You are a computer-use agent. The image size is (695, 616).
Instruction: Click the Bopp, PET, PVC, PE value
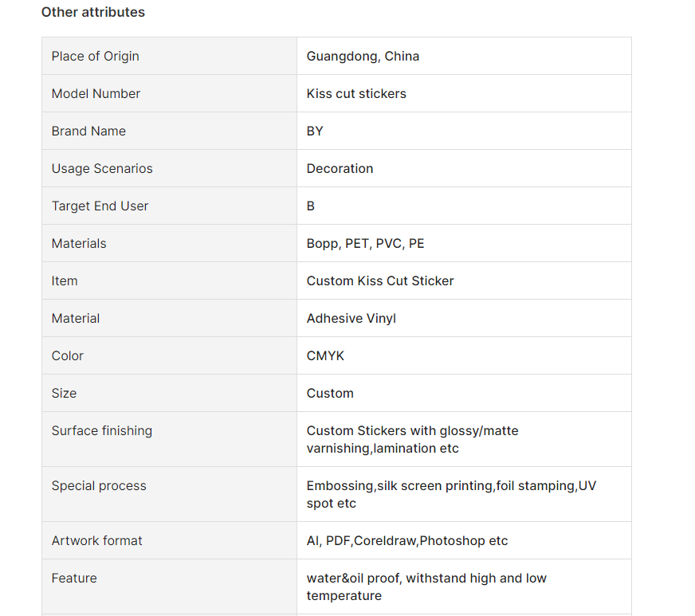coord(365,243)
